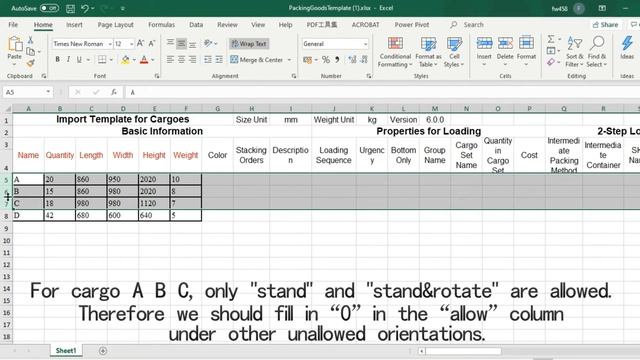Open the Borders dropdown arrow
Image resolution: width=640 pixels, height=360 pixels.
(111, 60)
